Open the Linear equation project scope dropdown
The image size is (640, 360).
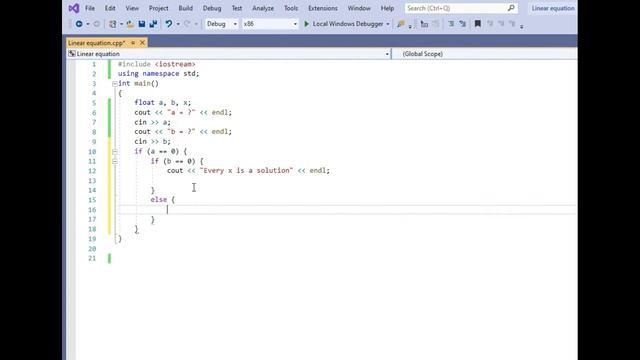(x=229, y=54)
